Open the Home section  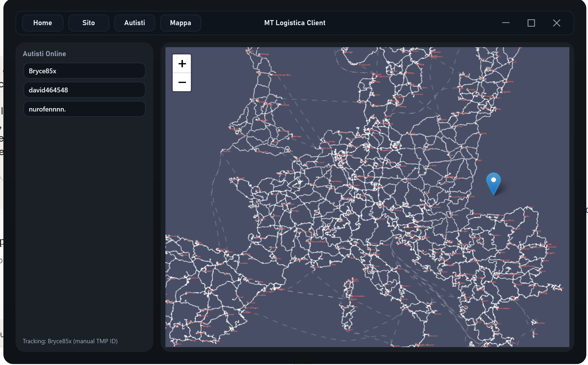(x=43, y=23)
